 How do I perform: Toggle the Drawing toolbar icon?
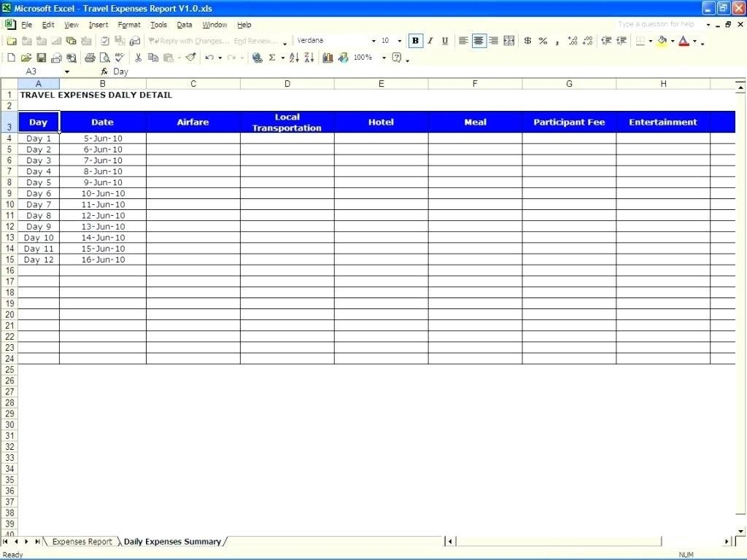click(343, 58)
